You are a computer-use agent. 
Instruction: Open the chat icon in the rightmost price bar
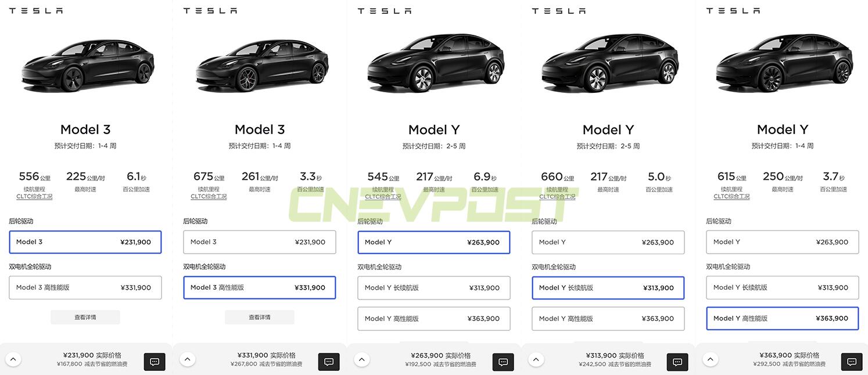[x=851, y=361]
